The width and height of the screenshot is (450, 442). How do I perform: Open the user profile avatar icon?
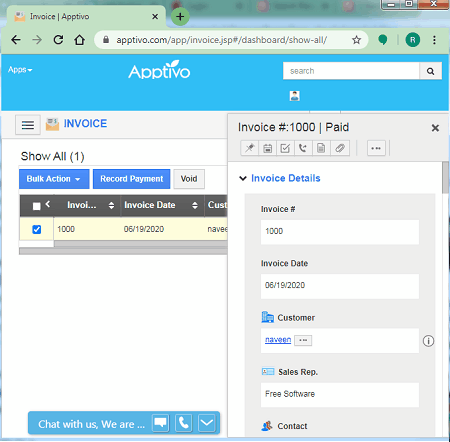click(x=294, y=96)
